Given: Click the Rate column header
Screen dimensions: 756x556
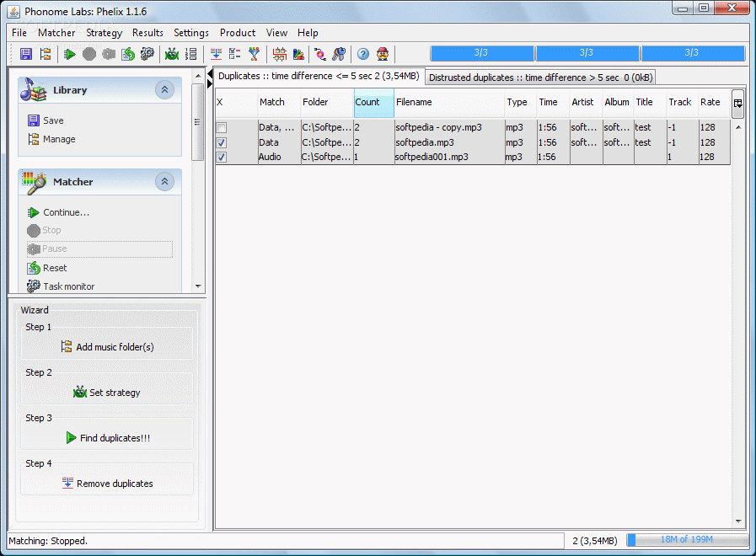Looking at the screenshot, I should pos(714,102).
